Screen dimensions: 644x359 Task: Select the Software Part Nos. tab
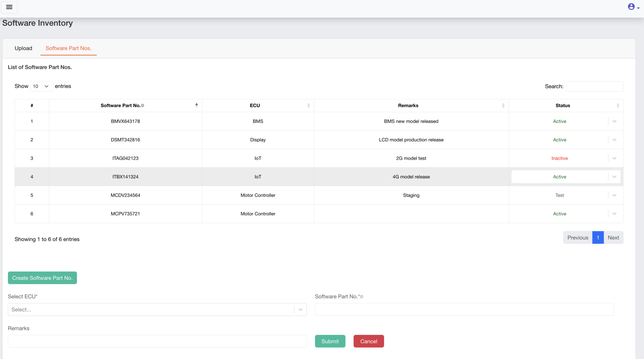tap(68, 48)
